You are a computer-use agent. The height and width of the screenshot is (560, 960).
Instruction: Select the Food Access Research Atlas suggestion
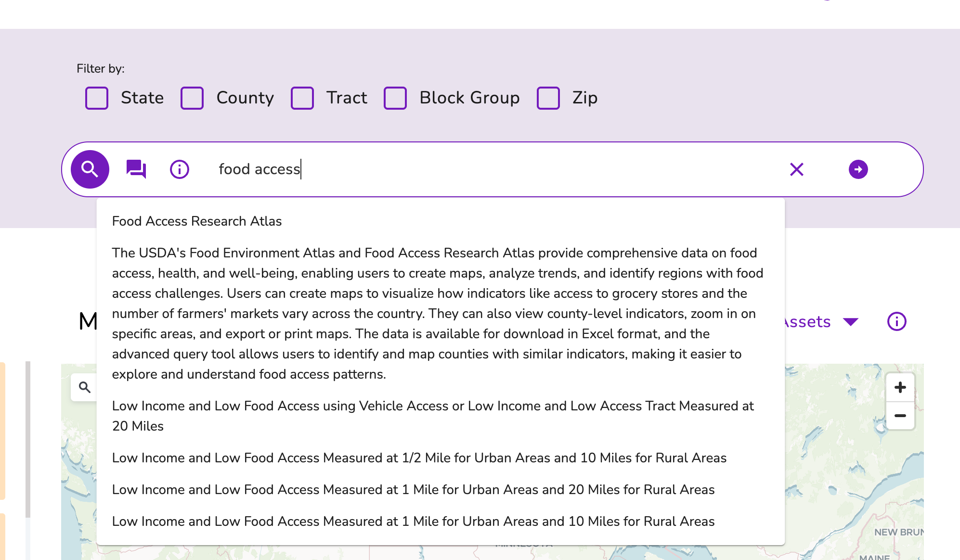pos(197,221)
